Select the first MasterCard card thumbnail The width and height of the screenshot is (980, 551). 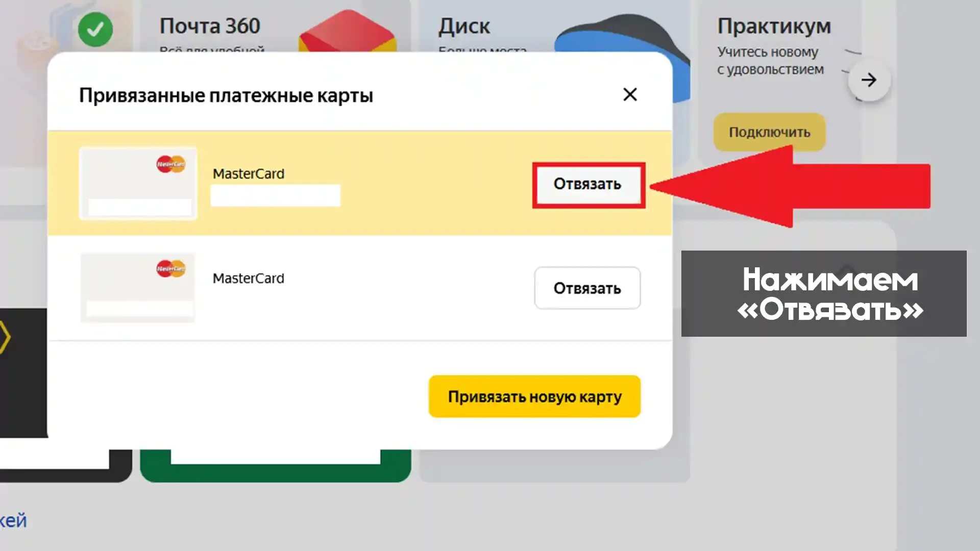(138, 184)
